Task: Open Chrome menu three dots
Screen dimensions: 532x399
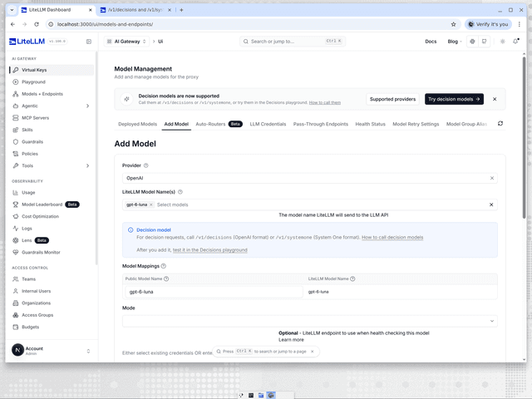Action: pyautogui.click(x=519, y=24)
